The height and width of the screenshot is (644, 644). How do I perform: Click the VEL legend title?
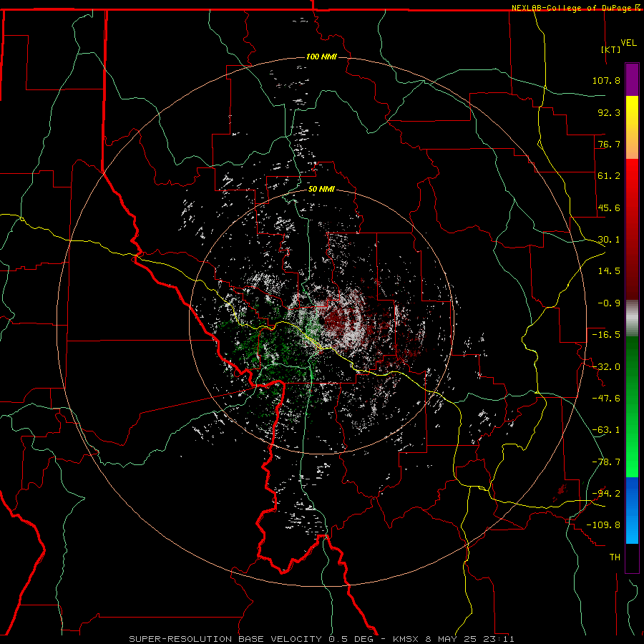[628, 43]
